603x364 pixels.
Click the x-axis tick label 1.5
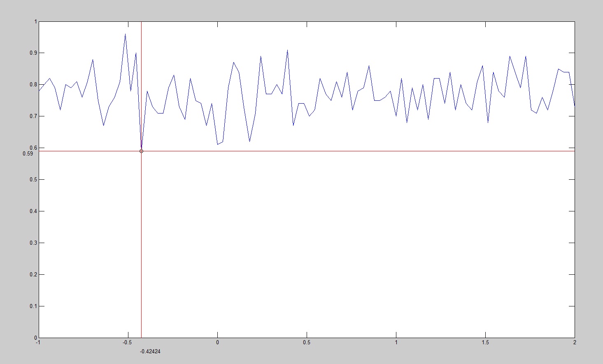[x=485, y=343]
